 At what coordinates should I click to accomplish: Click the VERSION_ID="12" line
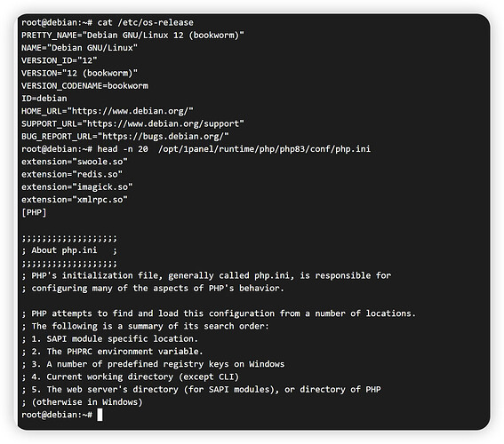coord(60,60)
